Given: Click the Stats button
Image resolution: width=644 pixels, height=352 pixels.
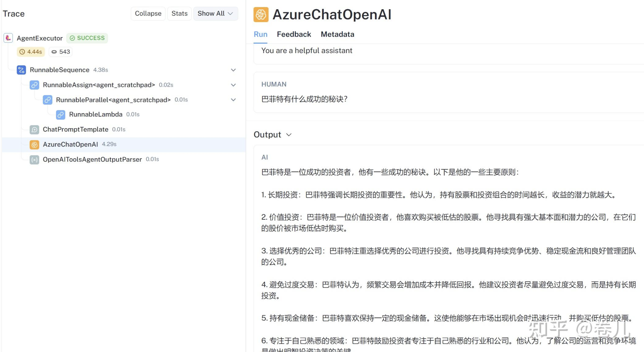Looking at the screenshot, I should pyautogui.click(x=179, y=14).
